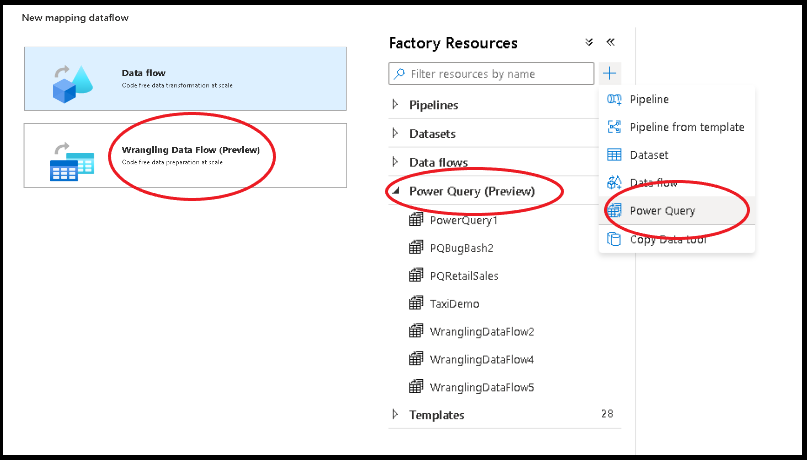Viewport: 807px width, 461px height.
Task: Select the Data flow option card
Action: click(x=185, y=78)
